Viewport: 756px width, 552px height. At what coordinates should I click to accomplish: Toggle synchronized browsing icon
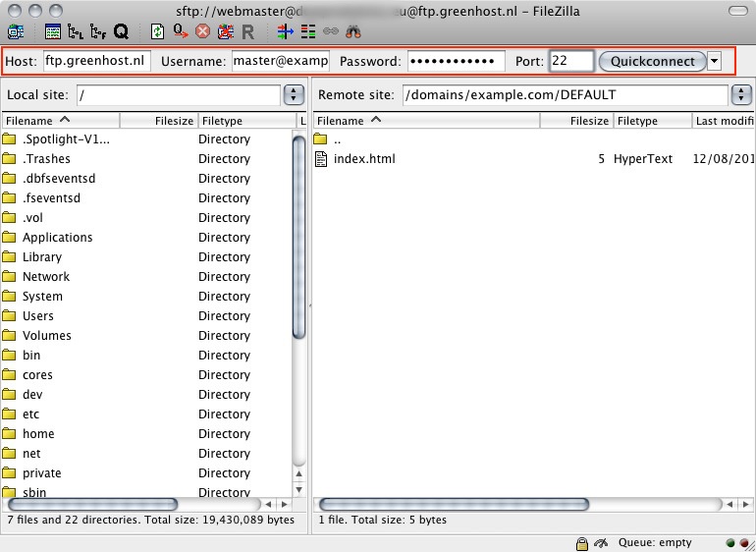click(330, 31)
